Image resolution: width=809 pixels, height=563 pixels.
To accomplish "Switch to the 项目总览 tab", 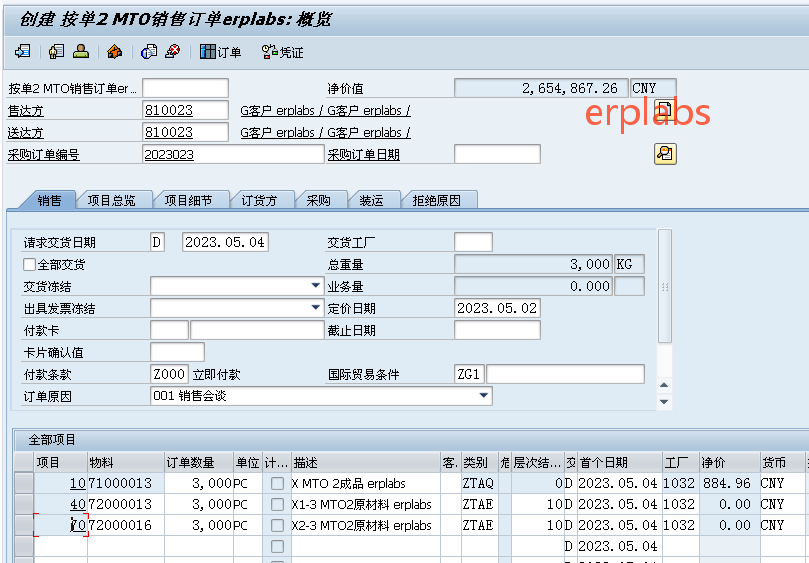I will [x=112, y=200].
